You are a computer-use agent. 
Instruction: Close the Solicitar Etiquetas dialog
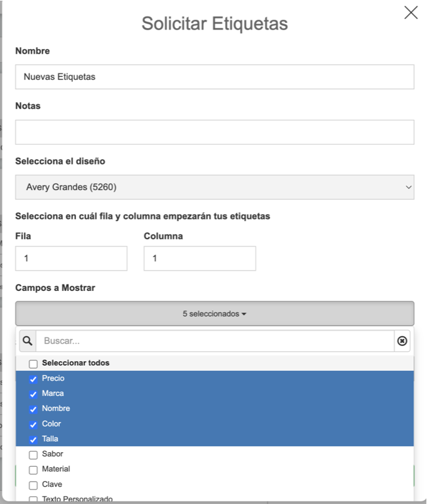411,13
